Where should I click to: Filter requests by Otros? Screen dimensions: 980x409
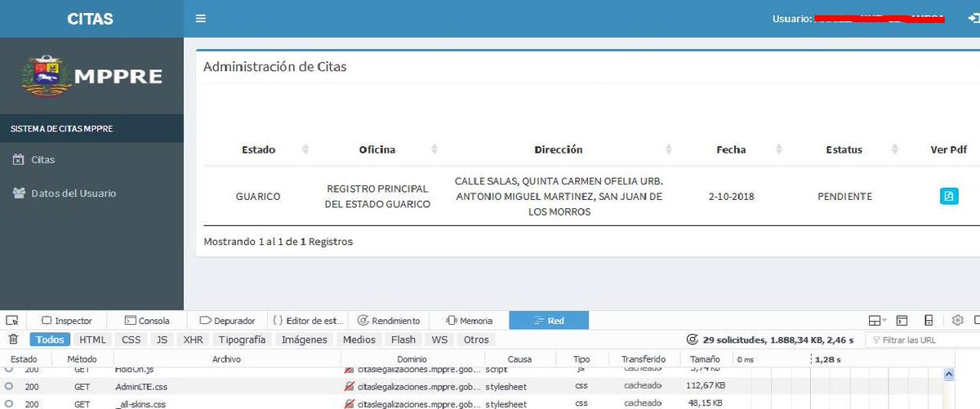pos(476,340)
